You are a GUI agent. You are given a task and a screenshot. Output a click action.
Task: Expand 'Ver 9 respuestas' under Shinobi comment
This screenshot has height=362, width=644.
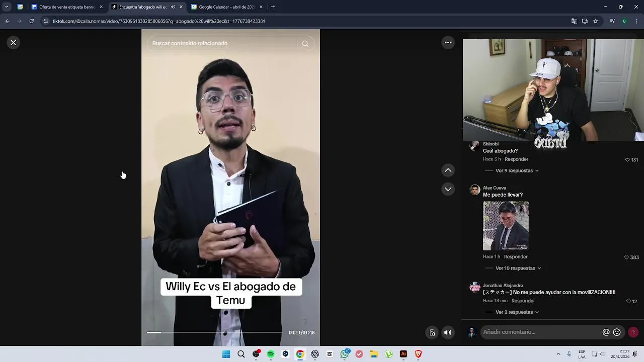coord(517,171)
